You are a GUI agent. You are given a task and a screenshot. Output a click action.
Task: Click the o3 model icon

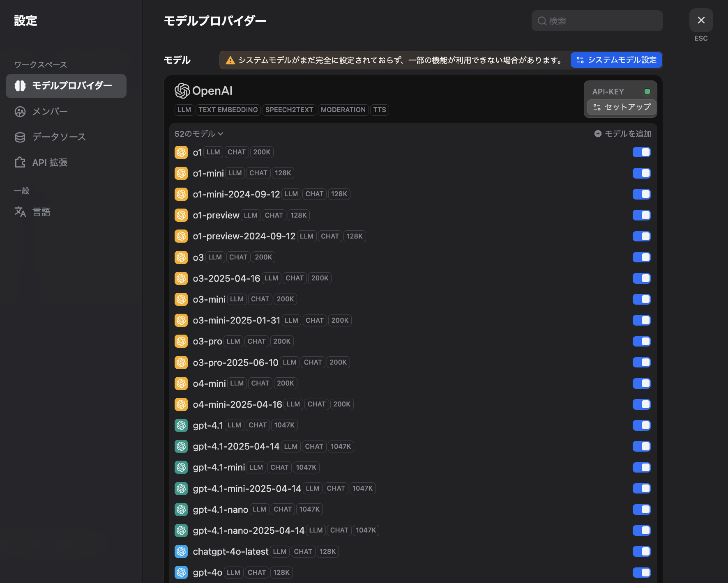(x=181, y=257)
